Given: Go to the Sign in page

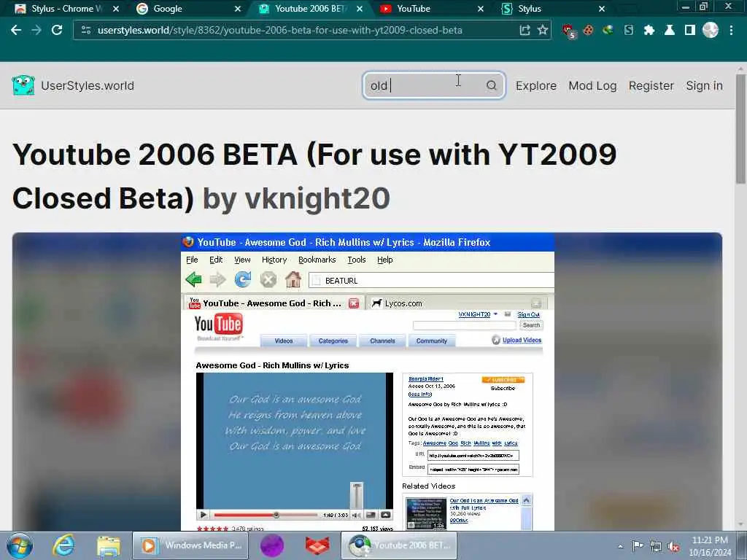Looking at the screenshot, I should coord(704,86).
